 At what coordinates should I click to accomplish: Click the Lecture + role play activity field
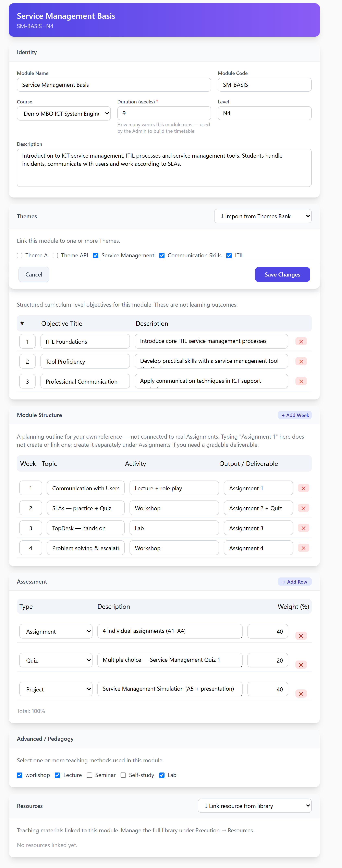click(x=174, y=488)
